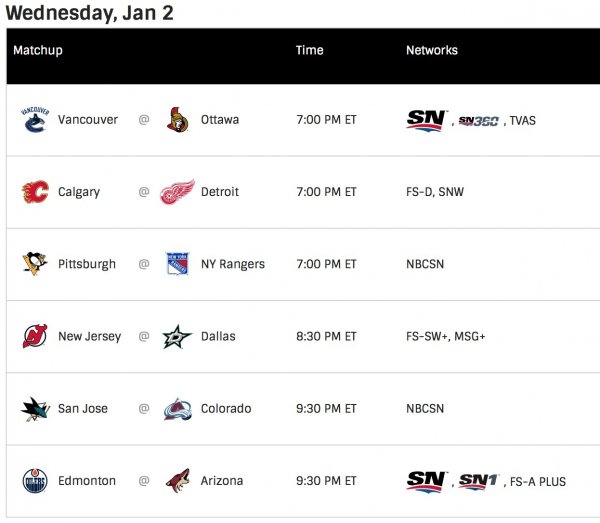Click the Dallas Stars logo
The image size is (600, 523).
[177, 337]
